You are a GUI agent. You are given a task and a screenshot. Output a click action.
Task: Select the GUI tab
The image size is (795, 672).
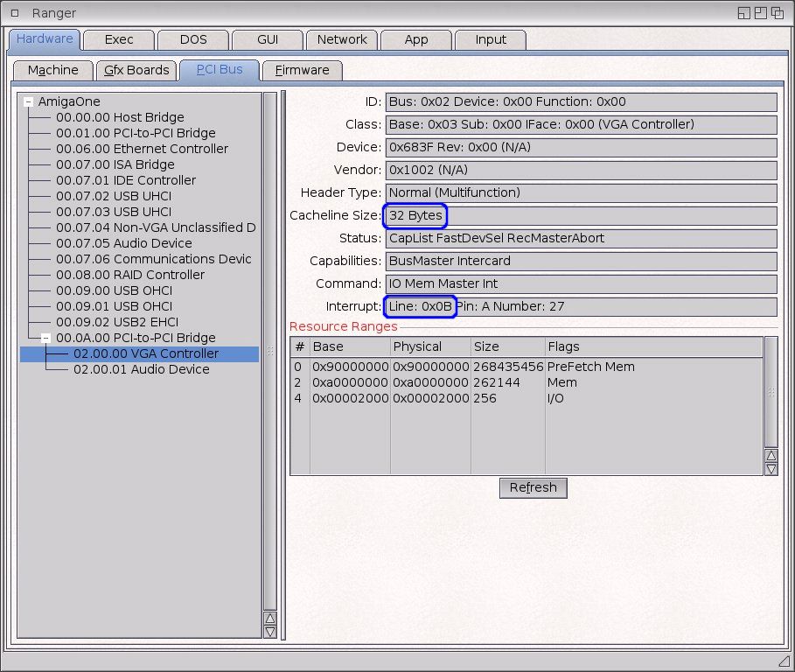(268, 39)
